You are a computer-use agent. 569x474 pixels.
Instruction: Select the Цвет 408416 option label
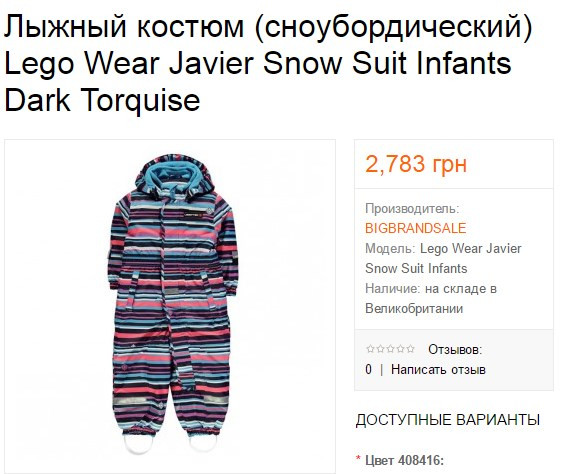pyautogui.click(x=404, y=461)
